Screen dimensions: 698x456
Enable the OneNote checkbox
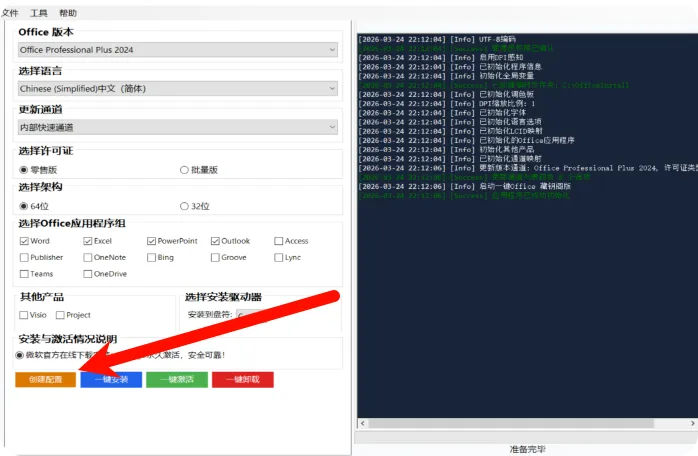(x=88, y=257)
